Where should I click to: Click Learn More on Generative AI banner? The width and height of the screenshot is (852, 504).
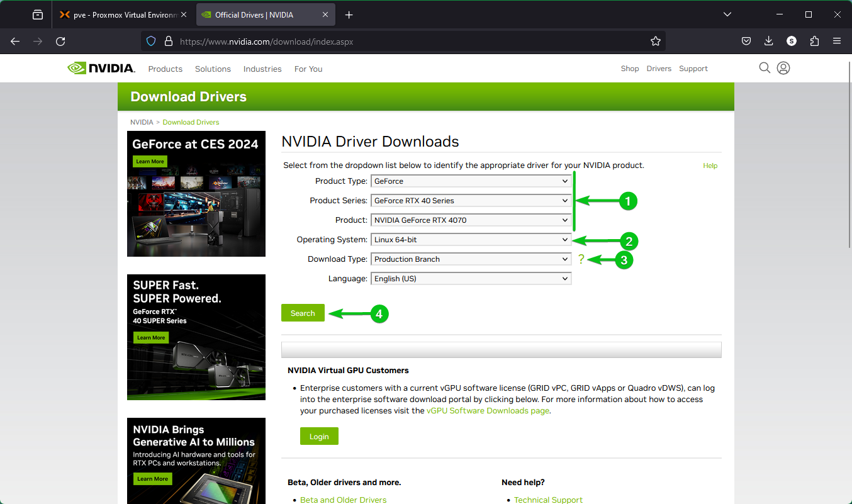click(x=152, y=479)
